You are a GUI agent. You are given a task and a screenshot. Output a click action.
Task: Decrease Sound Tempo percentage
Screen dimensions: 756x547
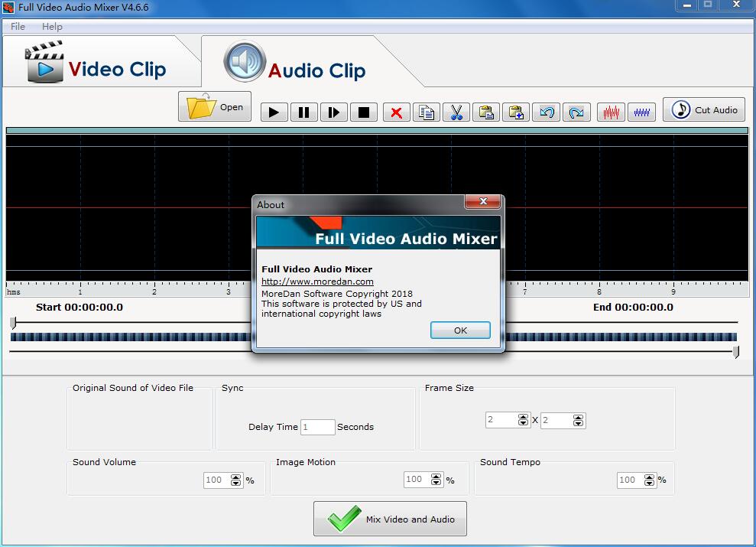650,484
